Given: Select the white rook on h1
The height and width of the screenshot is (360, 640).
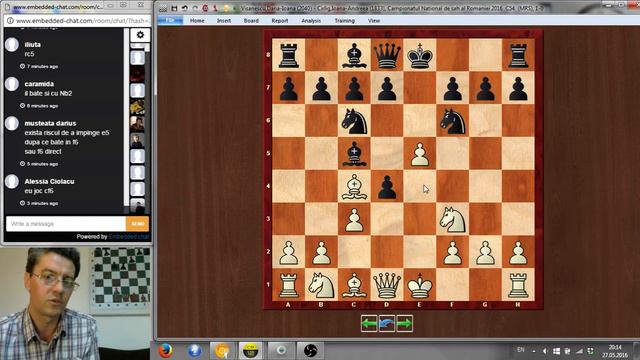Looking at the screenshot, I should pyautogui.click(x=518, y=284).
